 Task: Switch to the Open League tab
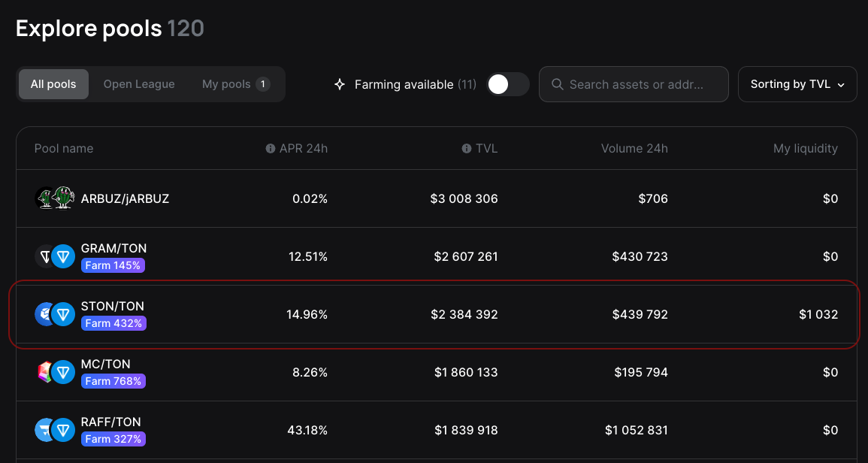pos(139,84)
